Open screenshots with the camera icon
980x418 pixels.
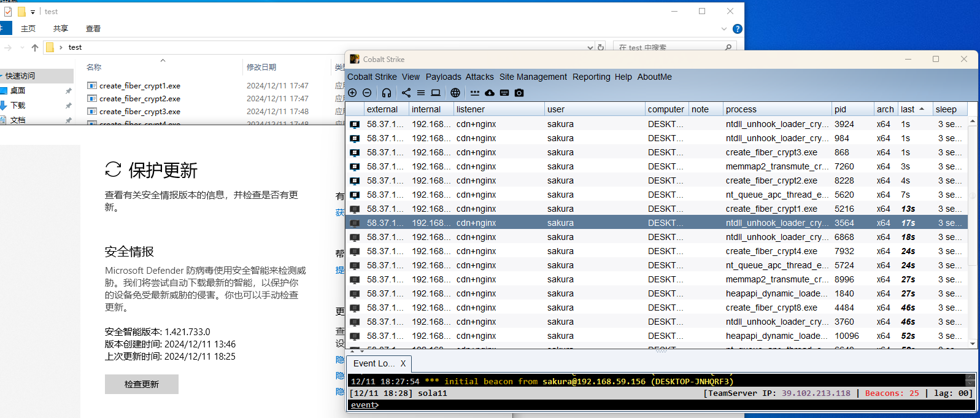click(519, 93)
